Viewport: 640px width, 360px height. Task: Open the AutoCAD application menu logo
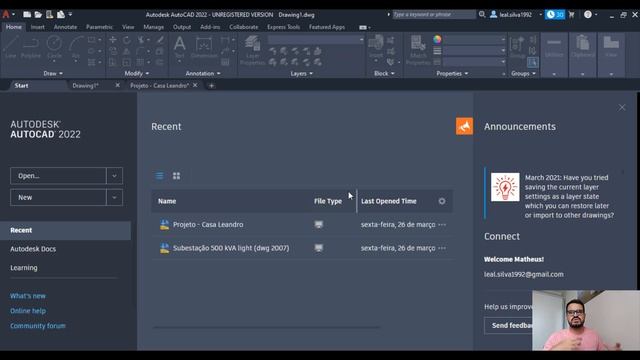pyautogui.click(x=6, y=14)
